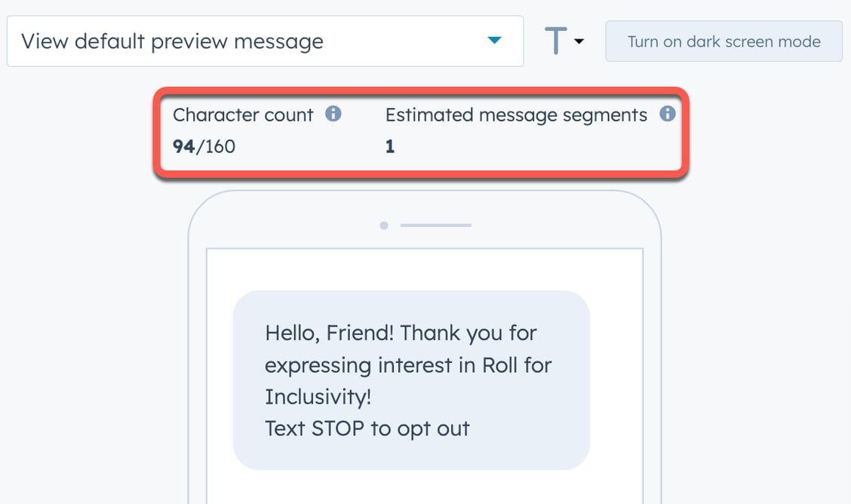
Task: Click the preview message selector's down arrow
Action: click(x=494, y=41)
